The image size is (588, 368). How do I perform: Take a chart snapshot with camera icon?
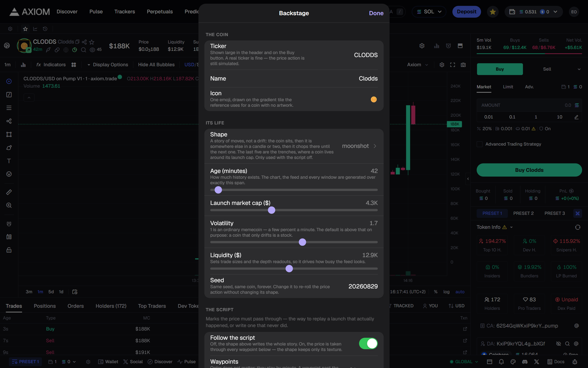[x=463, y=65]
